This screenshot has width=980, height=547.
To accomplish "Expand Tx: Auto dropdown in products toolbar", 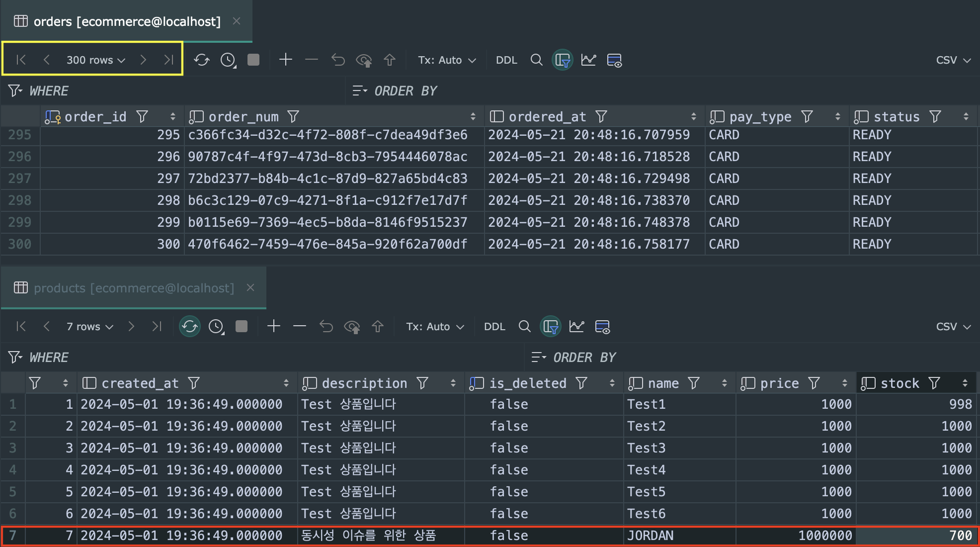I will 435,327.
